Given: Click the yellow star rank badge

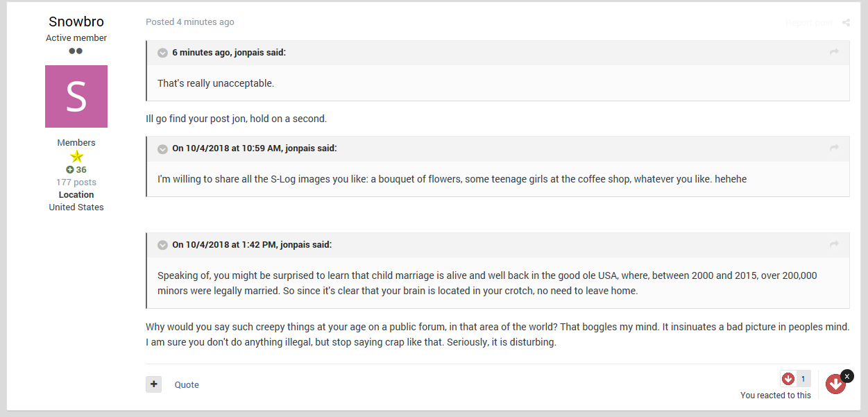Looking at the screenshot, I should [x=76, y=156].
